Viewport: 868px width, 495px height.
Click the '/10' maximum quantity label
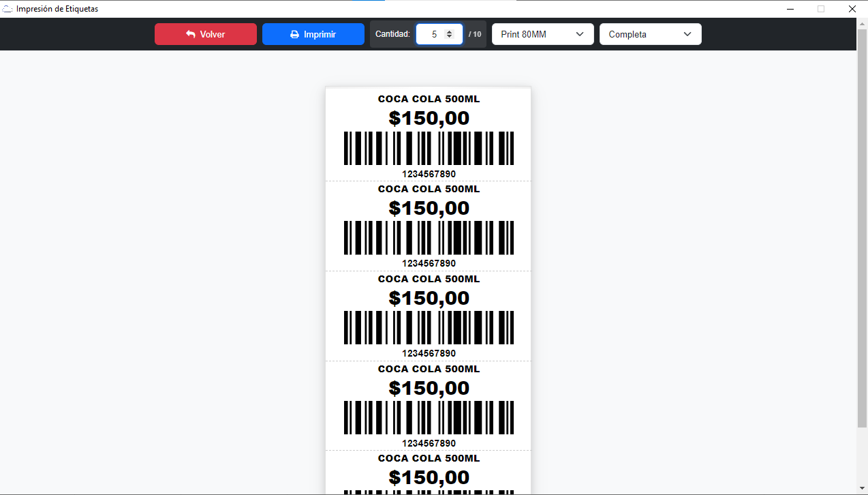[475, 33]
